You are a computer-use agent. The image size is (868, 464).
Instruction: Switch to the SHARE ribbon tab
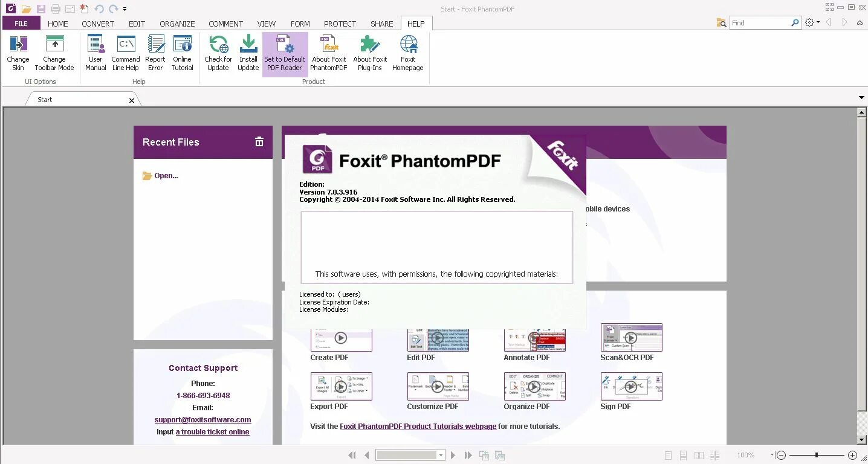(382, 24)
